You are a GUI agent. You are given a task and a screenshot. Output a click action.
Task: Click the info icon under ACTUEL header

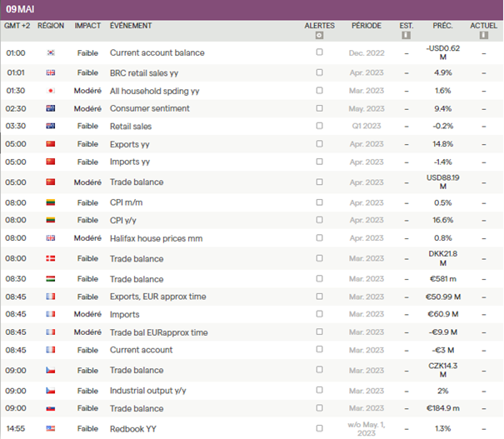[x=484, y=35]
